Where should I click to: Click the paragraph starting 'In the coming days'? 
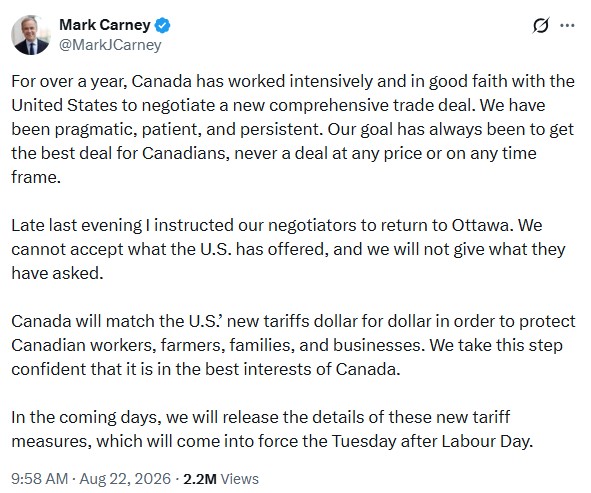(272, 429)
